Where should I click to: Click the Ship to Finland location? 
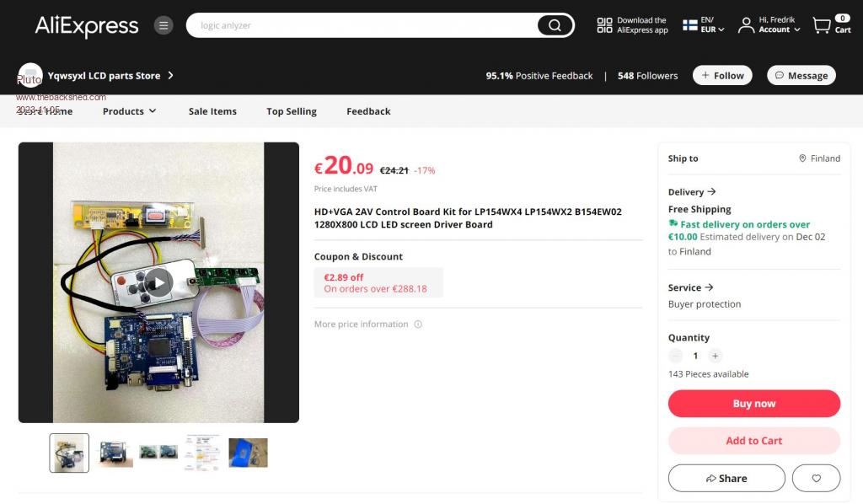coord(820,158)
